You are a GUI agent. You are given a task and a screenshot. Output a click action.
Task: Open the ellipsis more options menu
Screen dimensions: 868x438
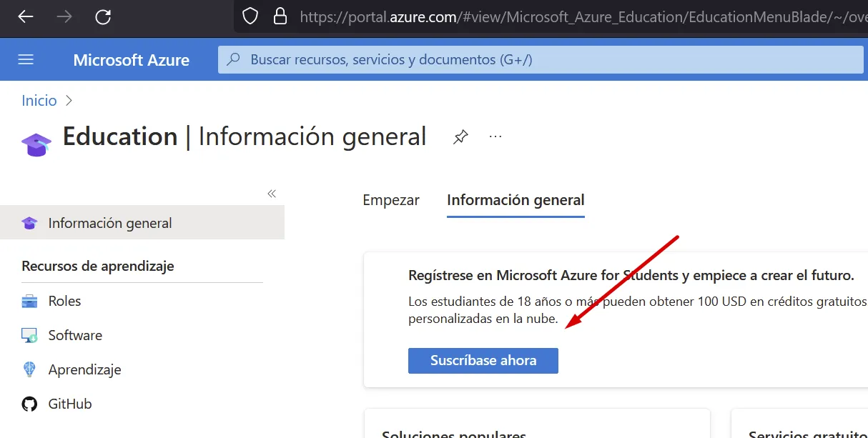[495, 136]
